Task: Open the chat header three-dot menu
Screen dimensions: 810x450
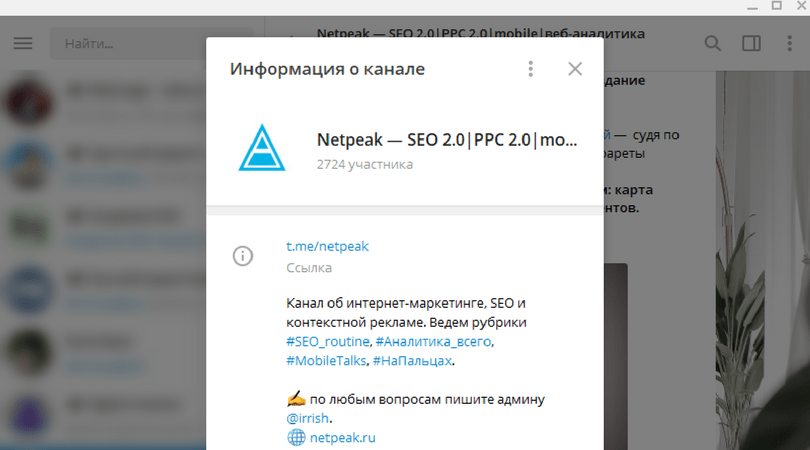Action: [x=789, y=43]
